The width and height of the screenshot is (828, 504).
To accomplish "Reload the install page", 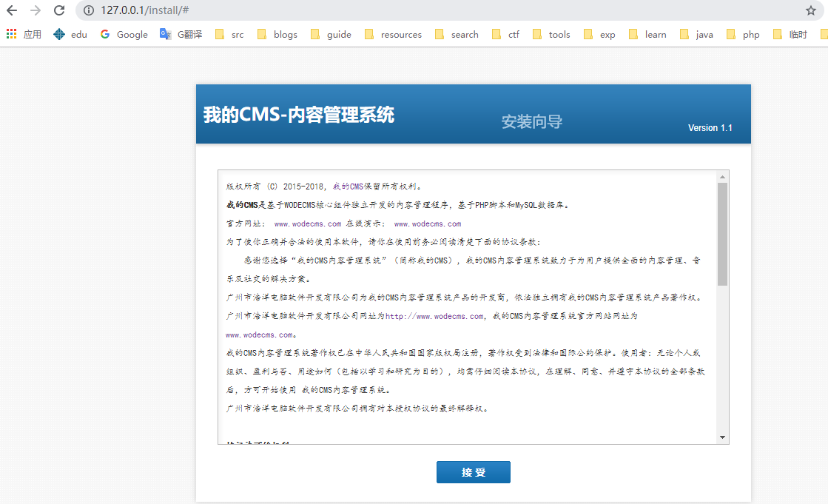I will pyautogui.click(x=59, y=10).
